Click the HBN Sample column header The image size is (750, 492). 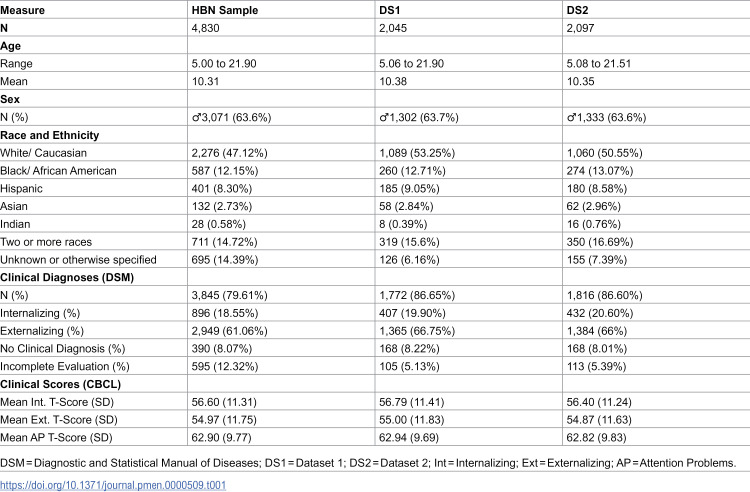[x=225, y=10]
